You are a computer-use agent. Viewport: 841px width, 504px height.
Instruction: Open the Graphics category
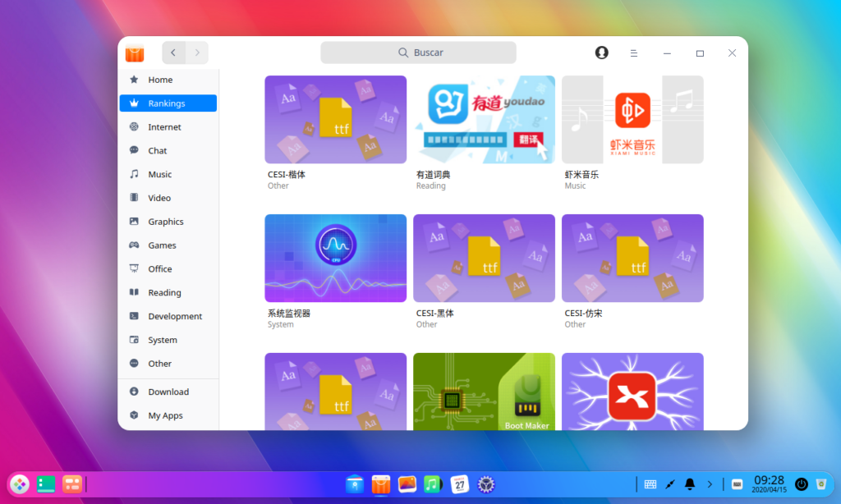168,221
